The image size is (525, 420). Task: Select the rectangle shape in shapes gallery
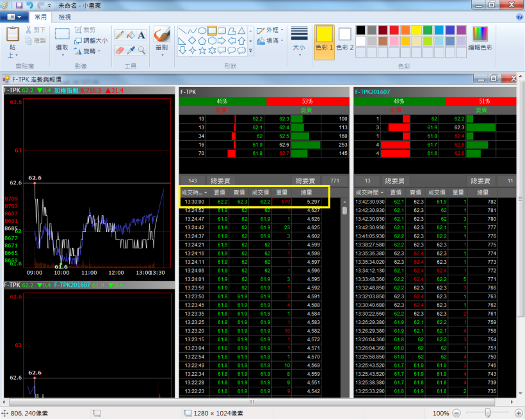[x=212, y=30]
